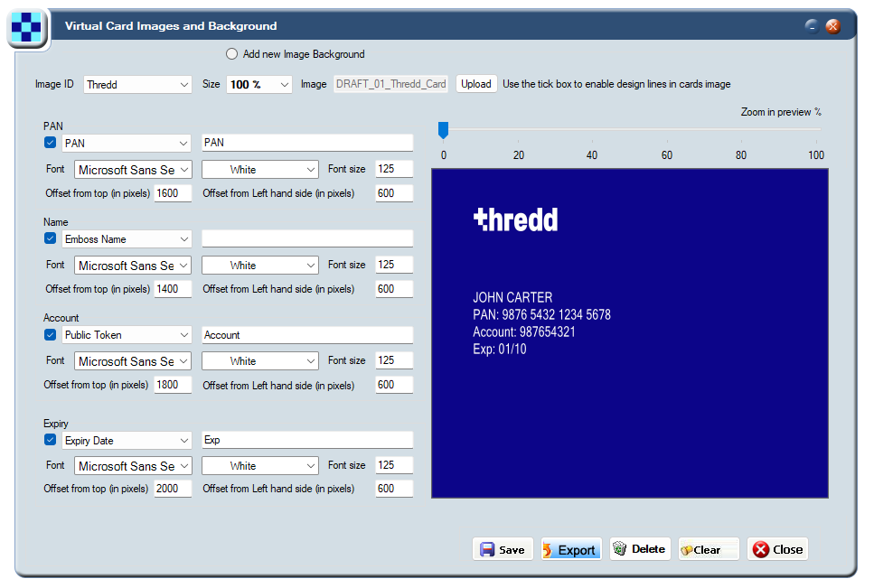Click the Upload button
Screen dimensions: 874x588
pyautogui.click(x=476, y=84)
